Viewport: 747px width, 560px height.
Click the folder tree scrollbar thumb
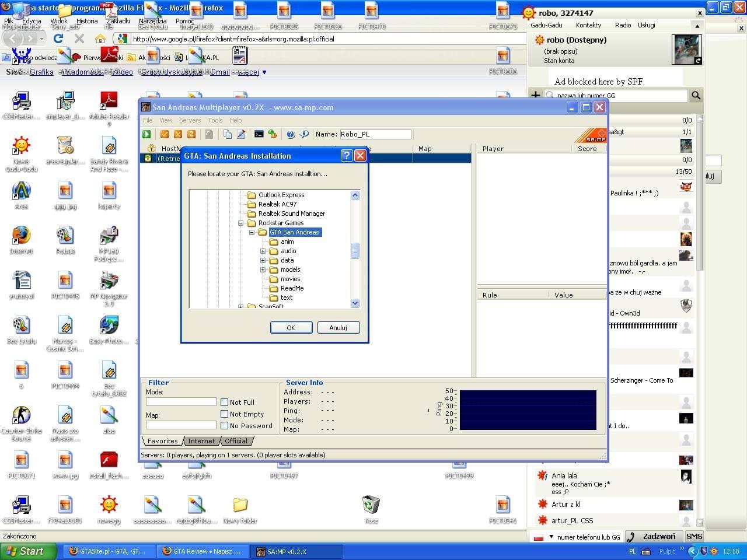[355, 251]
